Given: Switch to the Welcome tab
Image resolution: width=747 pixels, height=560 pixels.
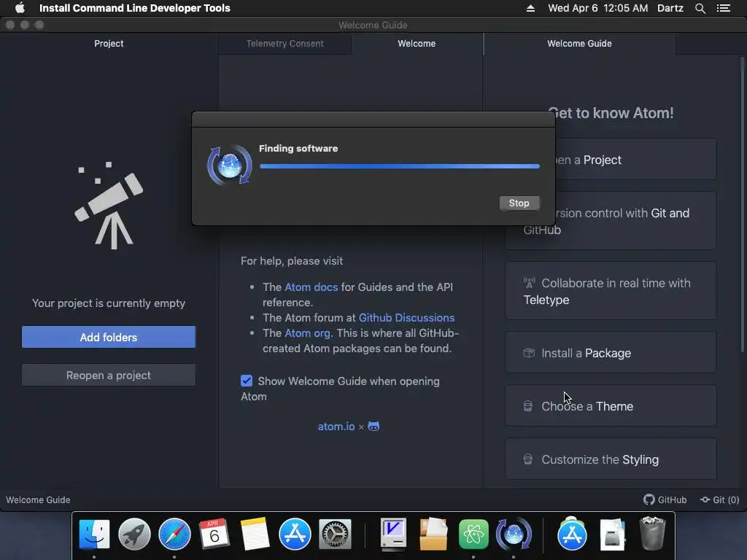Looking at the screenshot, I should [417, 43].
